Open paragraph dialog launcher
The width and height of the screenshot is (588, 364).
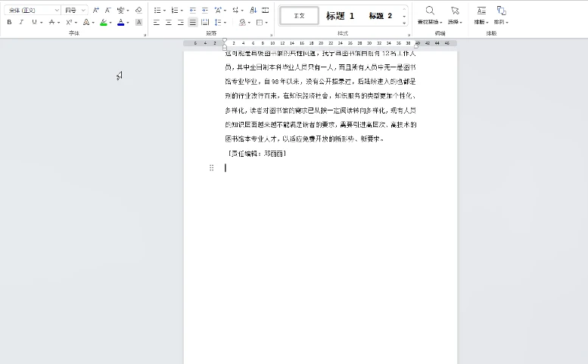coord(271,35)
